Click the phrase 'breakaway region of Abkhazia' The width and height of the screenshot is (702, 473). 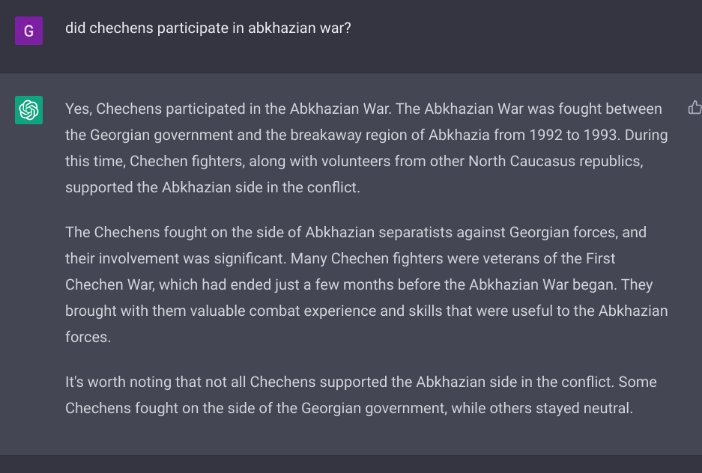[390, 135]
